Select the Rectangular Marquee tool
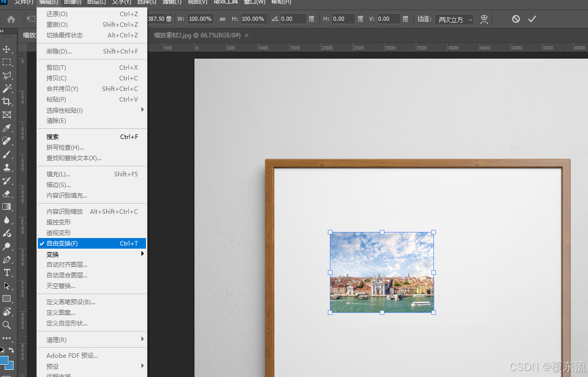 pyautogui.click(x=7, y=62)
